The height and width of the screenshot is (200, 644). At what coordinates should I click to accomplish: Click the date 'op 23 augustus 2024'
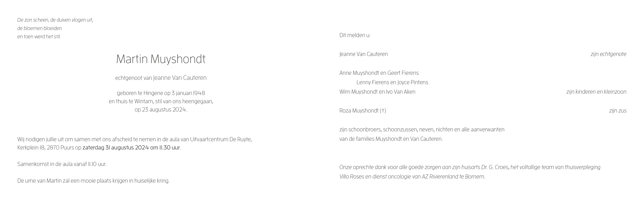point(161,110)
